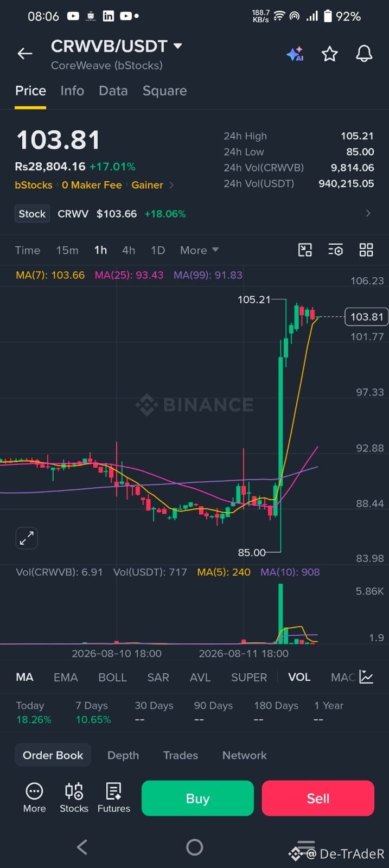Select the 1D chart interval
The width and height of the screenshot is (389, 868).
click(158, 250)
